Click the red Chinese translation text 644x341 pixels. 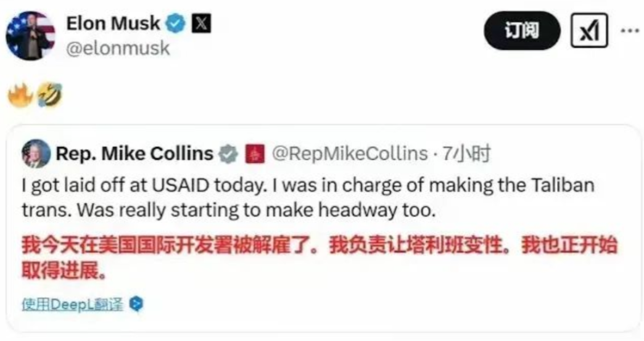click(x=320, y=258)
